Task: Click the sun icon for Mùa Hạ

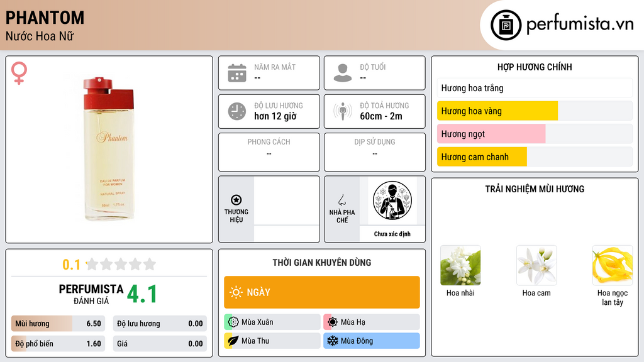Action: click(x=333, y=322)
